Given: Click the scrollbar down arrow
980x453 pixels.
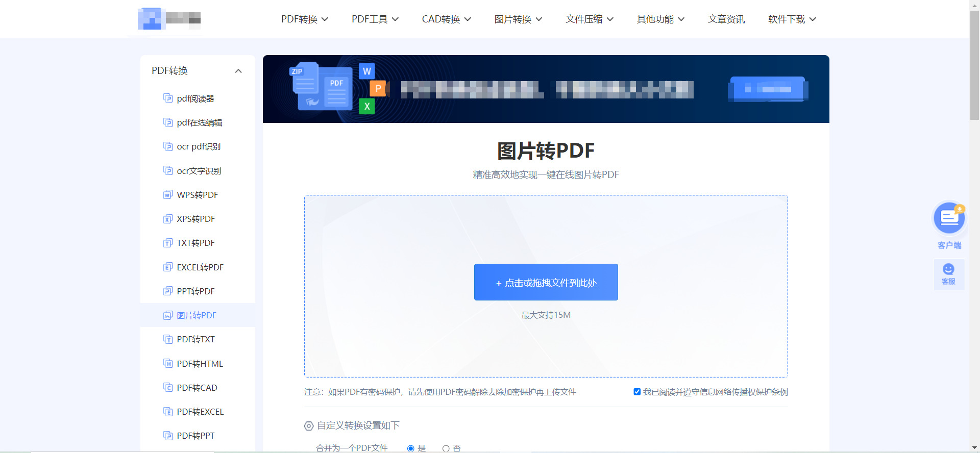Looking at the screenshot, I should click(x=974, y=448).
